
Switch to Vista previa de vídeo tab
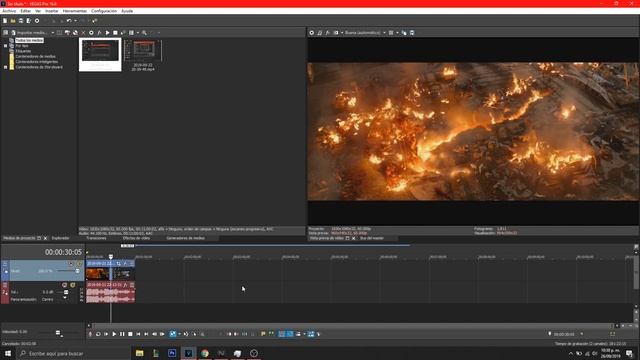327,238
